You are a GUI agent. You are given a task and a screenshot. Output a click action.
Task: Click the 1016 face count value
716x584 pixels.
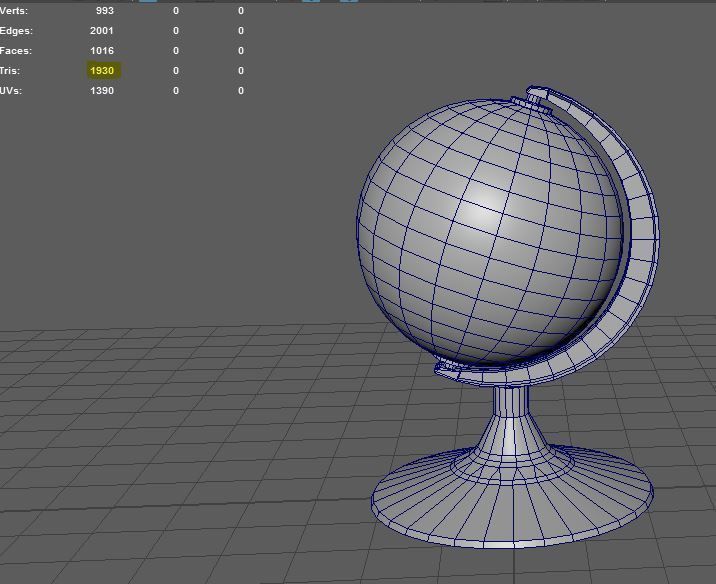(x=102, y=51)
